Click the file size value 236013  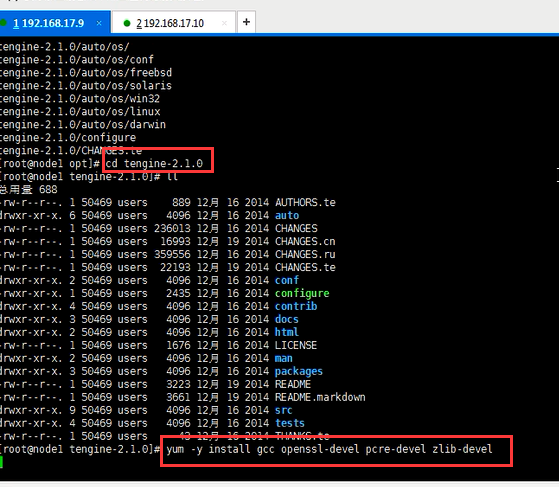tap(172, 228)
